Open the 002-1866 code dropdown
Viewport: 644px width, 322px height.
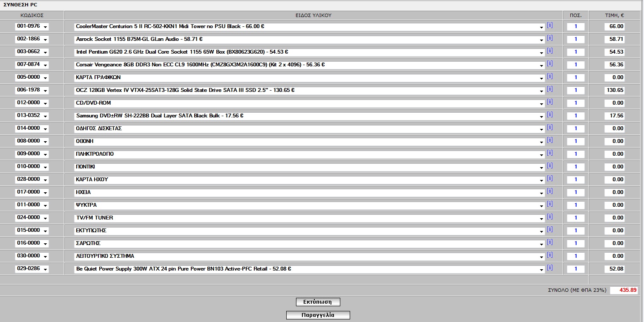(x=32, y=39)
